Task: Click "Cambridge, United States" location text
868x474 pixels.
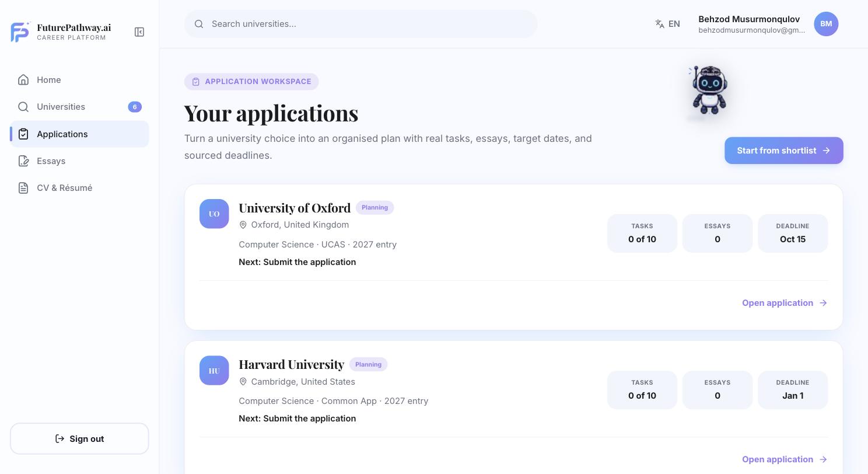Action: (x=303, y=382)
